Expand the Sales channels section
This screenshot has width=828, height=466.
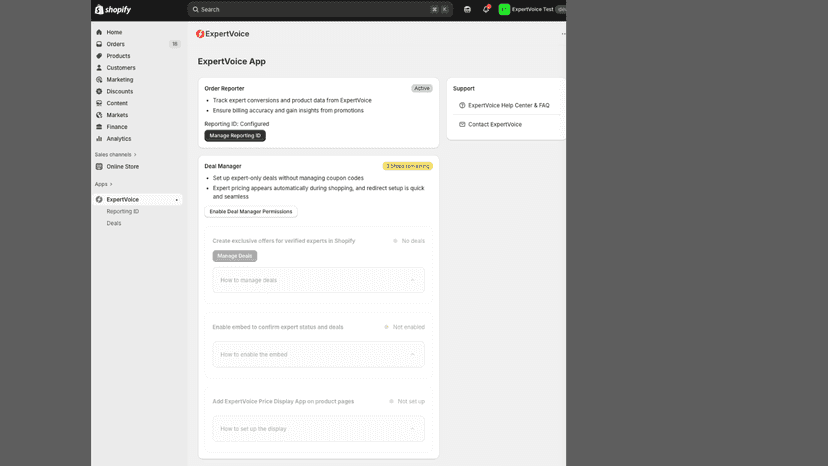[116, 155]
